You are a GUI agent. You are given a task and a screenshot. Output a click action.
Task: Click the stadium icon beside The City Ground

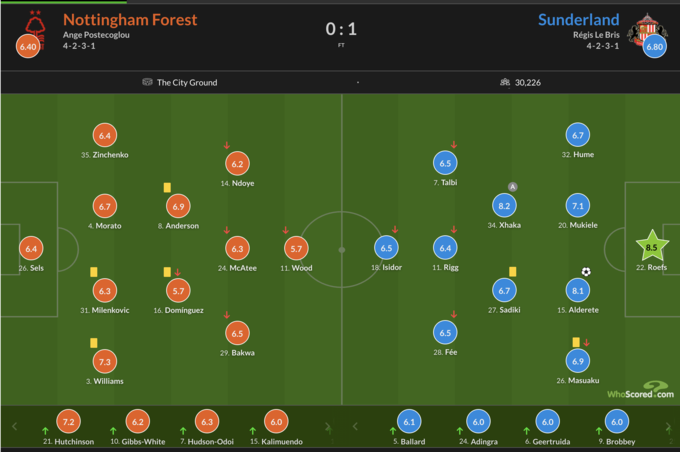(x=147, y=82)
